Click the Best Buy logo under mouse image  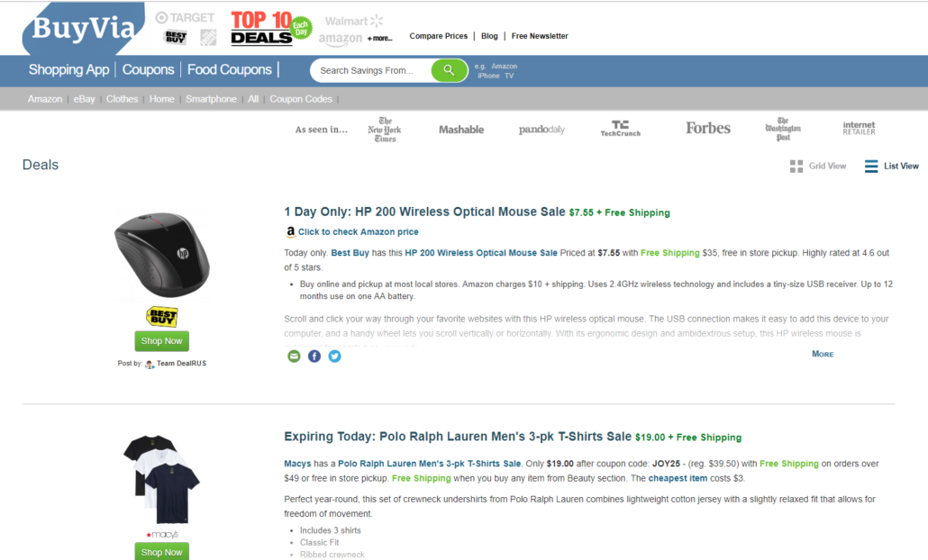(x=161, y=317)
